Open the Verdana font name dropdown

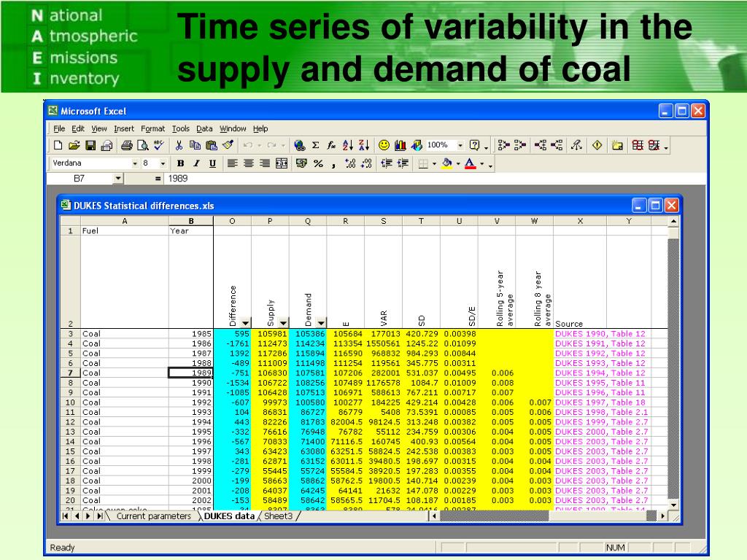pyautogui.click(x=135, y=163)
